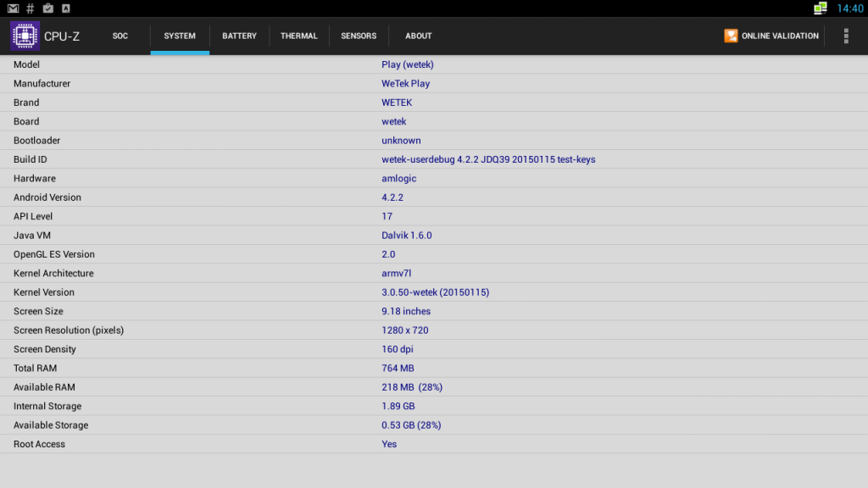Select the 764 MB value
Image resolution: width=868 pixels, height=488 pixels.
coord(398,369)
